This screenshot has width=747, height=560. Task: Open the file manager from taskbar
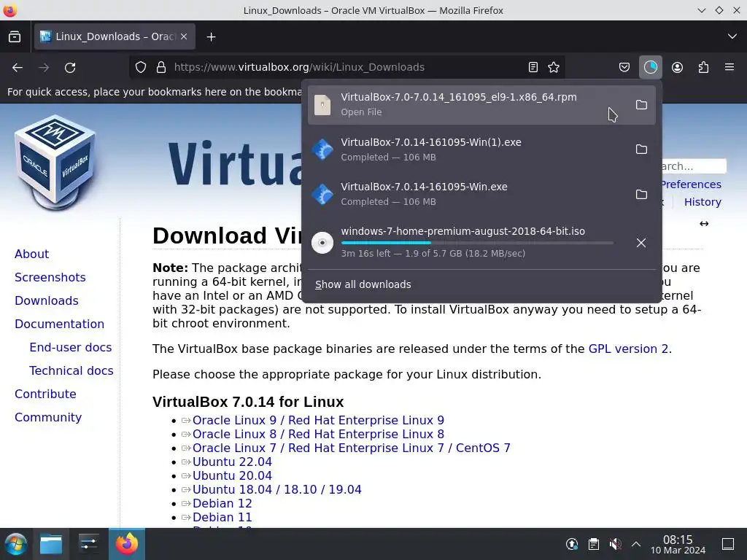[x=51, y=544]
